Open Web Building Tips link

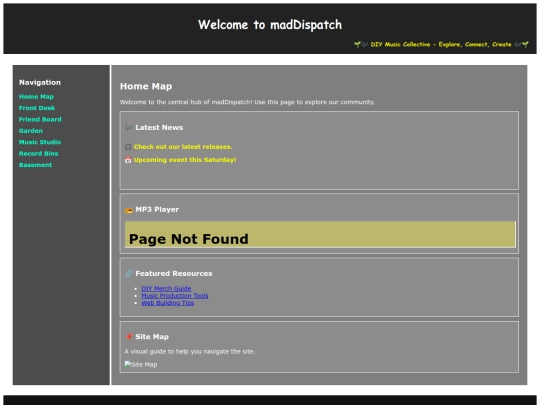point(168,303)
